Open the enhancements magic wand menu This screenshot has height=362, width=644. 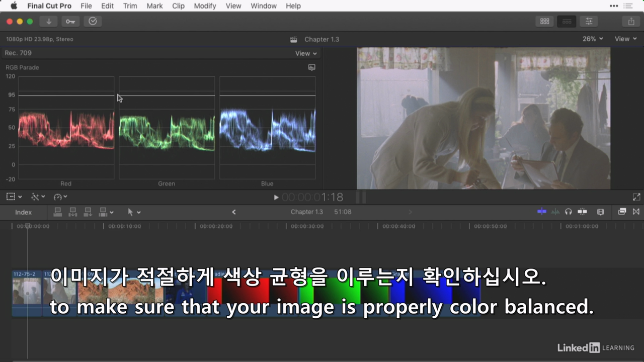[x=38, y=197]
